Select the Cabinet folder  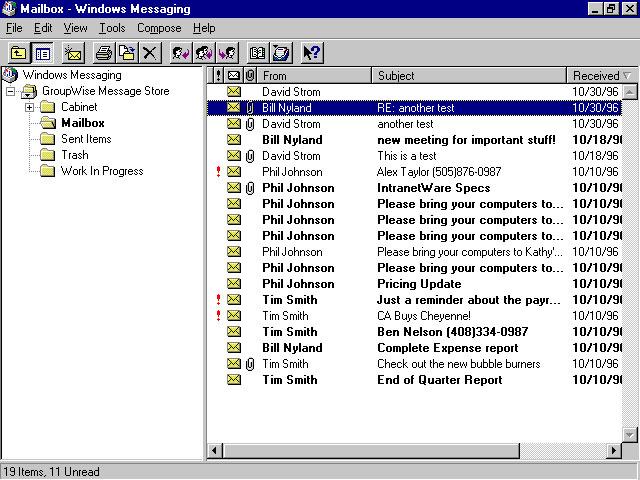pos(79,107)
